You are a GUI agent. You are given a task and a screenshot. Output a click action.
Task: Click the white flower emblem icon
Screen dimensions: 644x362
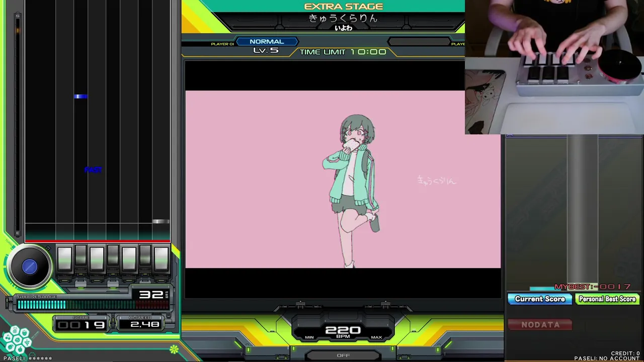(17, 340)
